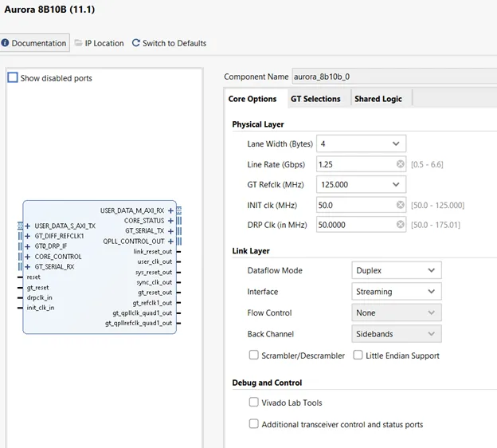The width and height of the screenshot is (497, 448).
Task: Switch to the GT Selections tab
Action: tap(315, 99)
